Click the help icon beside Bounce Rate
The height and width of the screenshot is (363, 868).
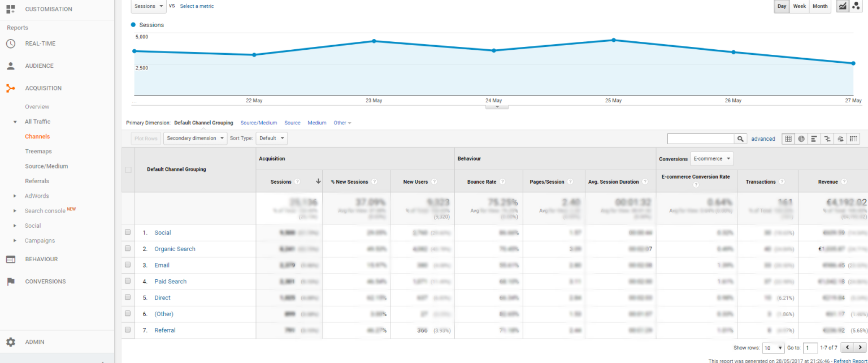click(x=502, y=182)
